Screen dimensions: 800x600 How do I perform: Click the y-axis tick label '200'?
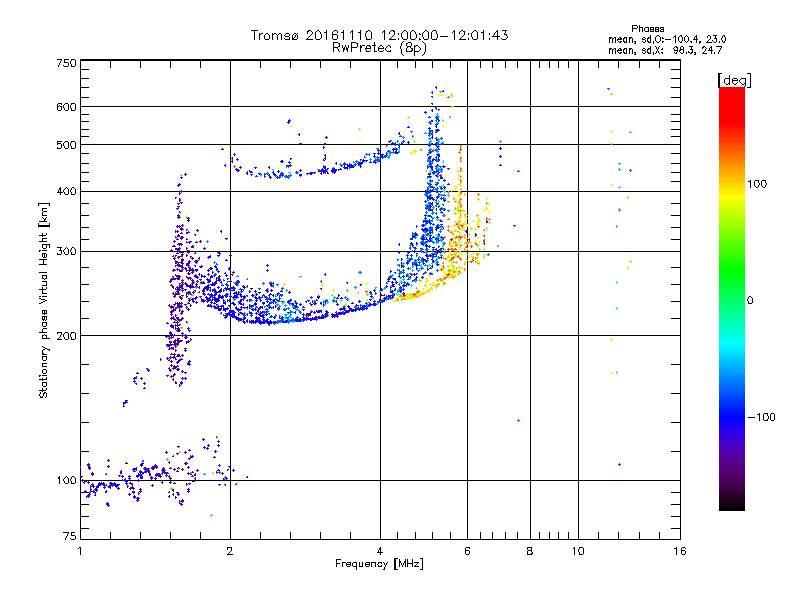66,336
